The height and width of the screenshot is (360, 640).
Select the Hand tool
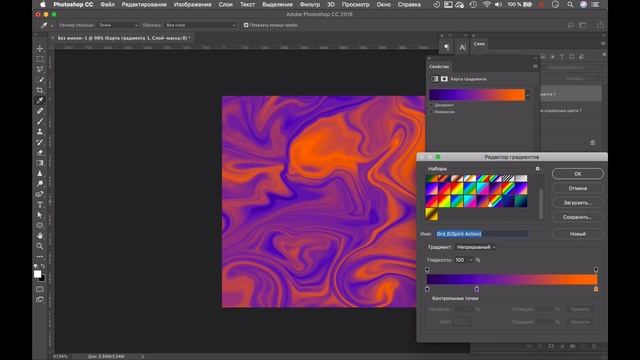(x=40, y=236)
